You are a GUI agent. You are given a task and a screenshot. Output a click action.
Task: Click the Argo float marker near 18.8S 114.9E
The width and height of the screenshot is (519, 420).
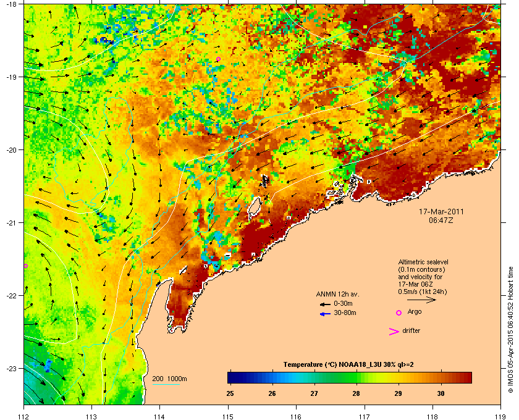pyautogui.click(x=218, y=59)
